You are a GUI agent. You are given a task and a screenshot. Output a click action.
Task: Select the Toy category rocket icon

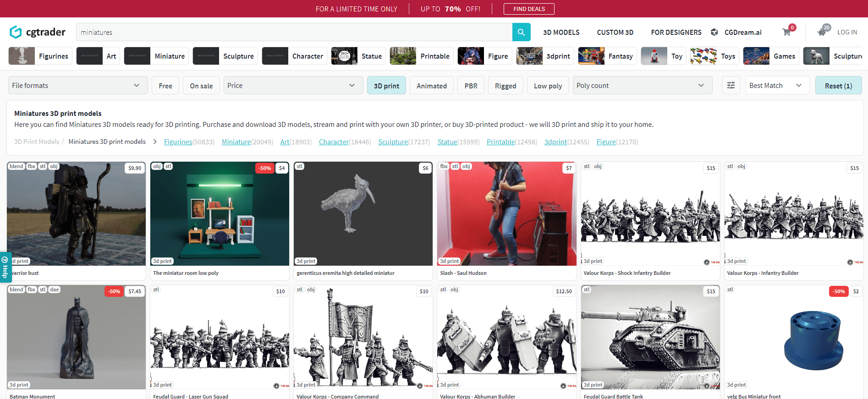click(654, 56)
